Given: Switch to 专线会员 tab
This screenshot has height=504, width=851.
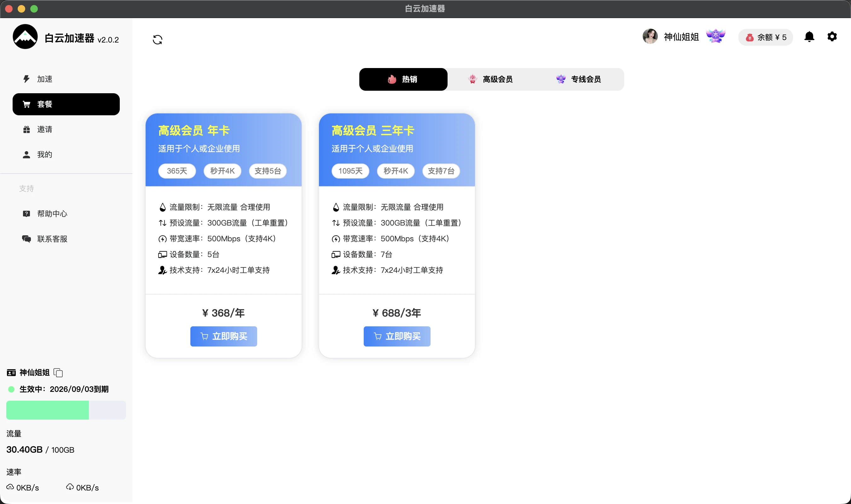Looking at the screenshot, I should [579, 79].
